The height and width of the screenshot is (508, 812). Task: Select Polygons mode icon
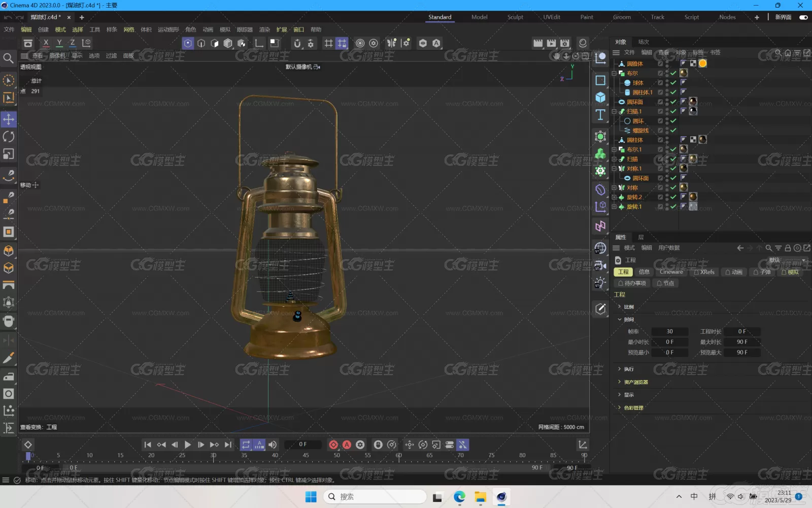coord(215,43)
